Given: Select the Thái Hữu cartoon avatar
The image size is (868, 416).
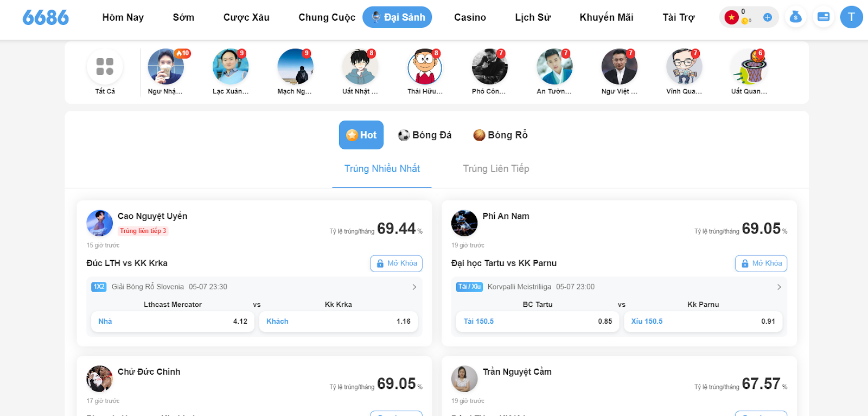Looking at the screenshot, I should [425, 67].
